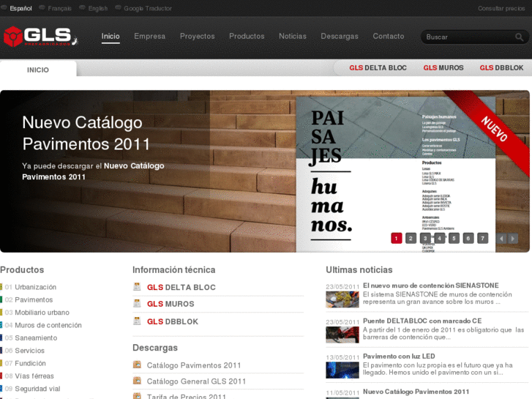Screen dimensions: 532x399
Task: Open Puente DELTABLOC con marcado CE headline
Action: (422, 321)
